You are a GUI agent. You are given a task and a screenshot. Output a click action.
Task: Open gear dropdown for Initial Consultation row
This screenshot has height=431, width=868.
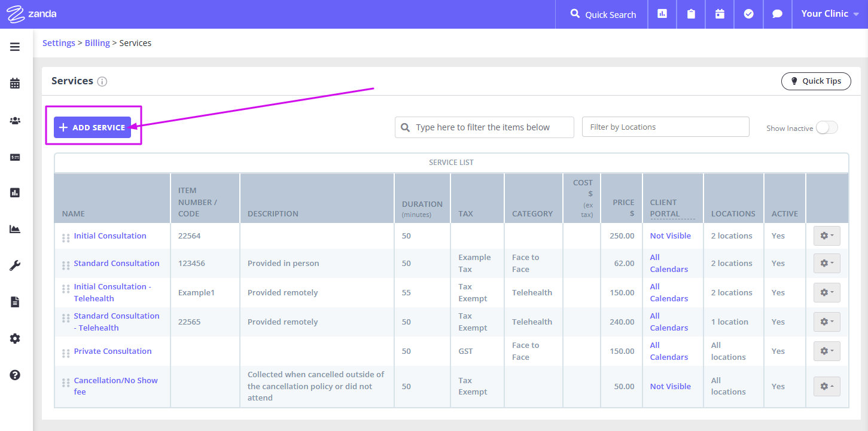click(827, 236)
